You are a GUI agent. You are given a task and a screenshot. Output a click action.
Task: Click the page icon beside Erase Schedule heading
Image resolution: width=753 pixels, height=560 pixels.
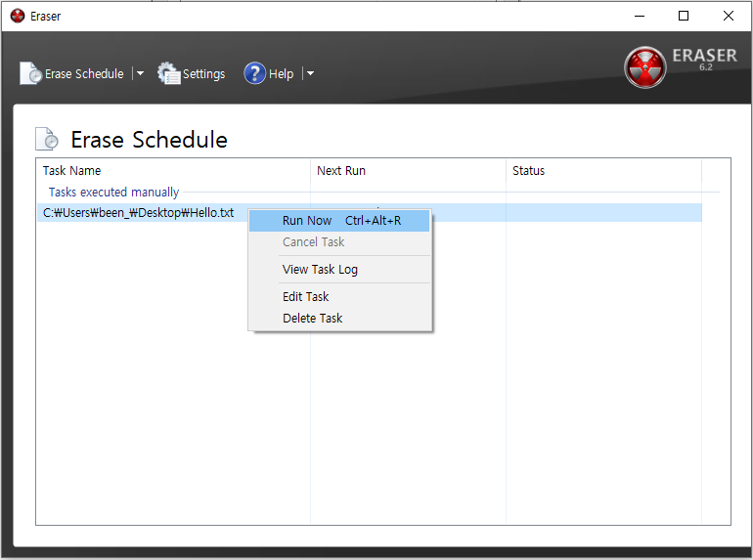coord(47,140)
